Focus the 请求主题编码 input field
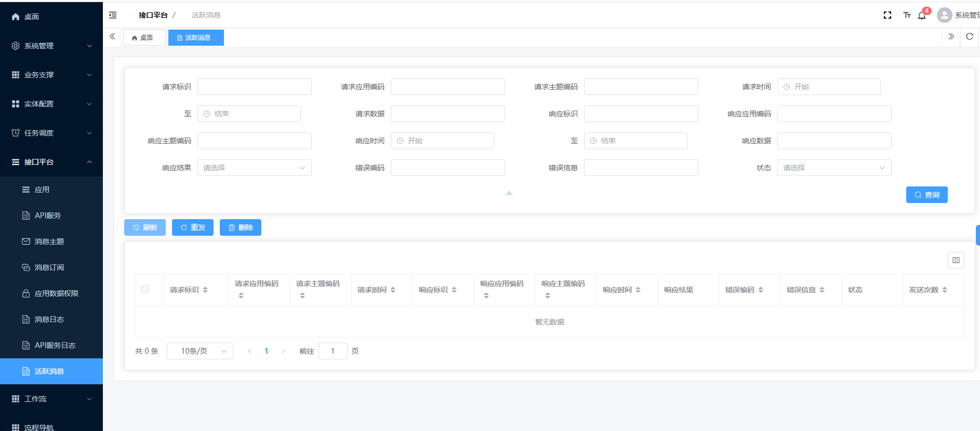This screenshot has width=980, height=431. click(x=641, y=87)
